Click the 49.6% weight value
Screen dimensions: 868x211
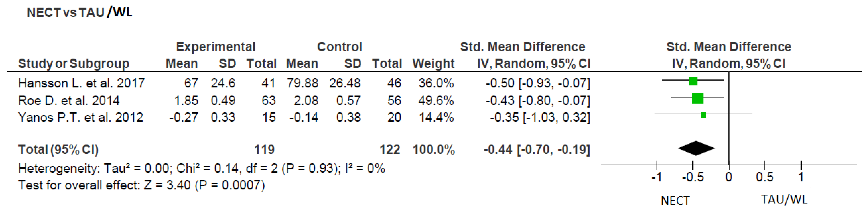coord(436,101)
